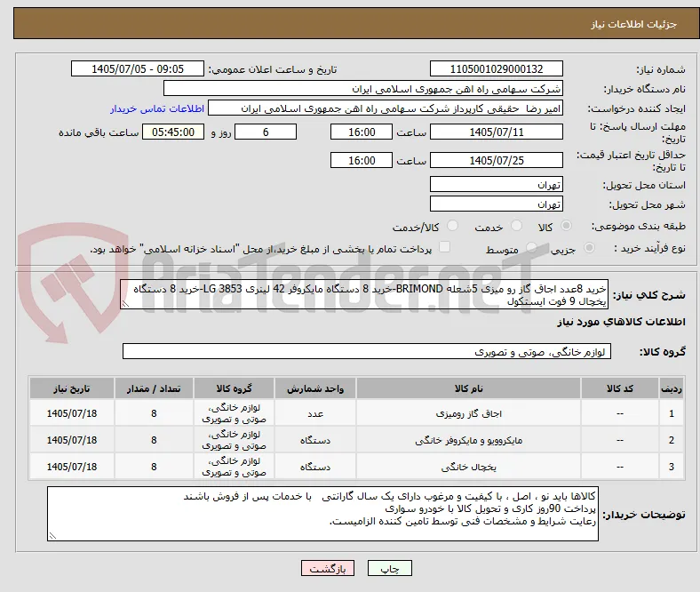Click the delivery city field تهران

pyautogui.click(x=497, y=204)
